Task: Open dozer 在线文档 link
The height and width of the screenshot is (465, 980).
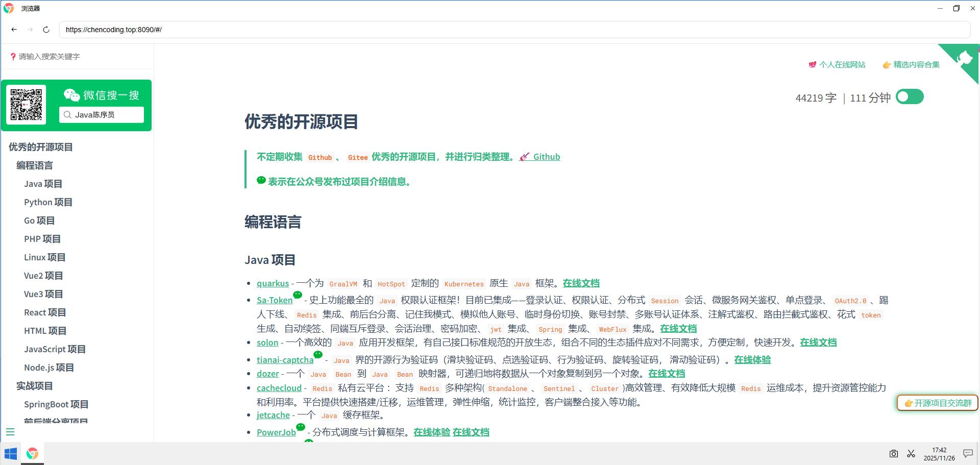Action: (x=667, y=374)
